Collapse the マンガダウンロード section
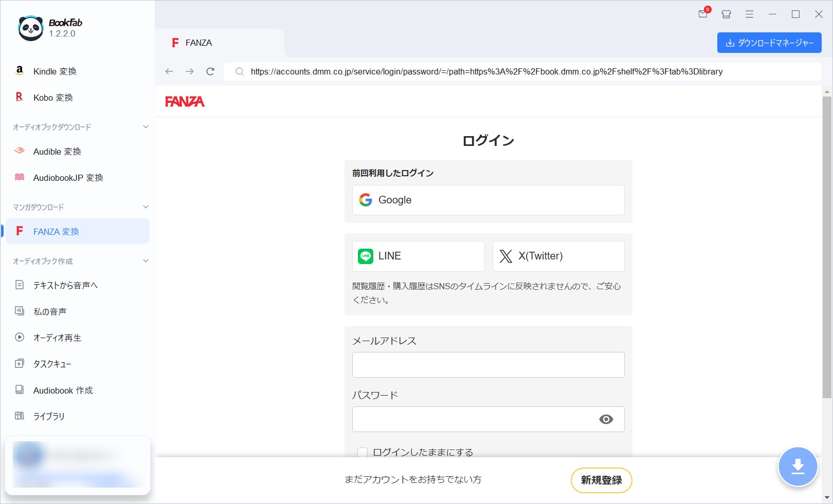This screenshot has width=833, height=504. click(146, 207)
